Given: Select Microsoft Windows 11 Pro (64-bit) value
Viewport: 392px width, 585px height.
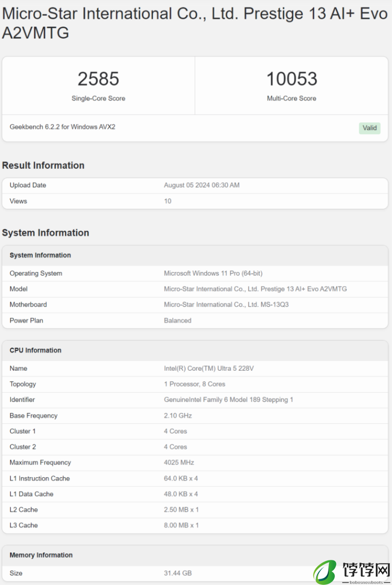Looking at the screenshot, I should (x=213, y=274).
